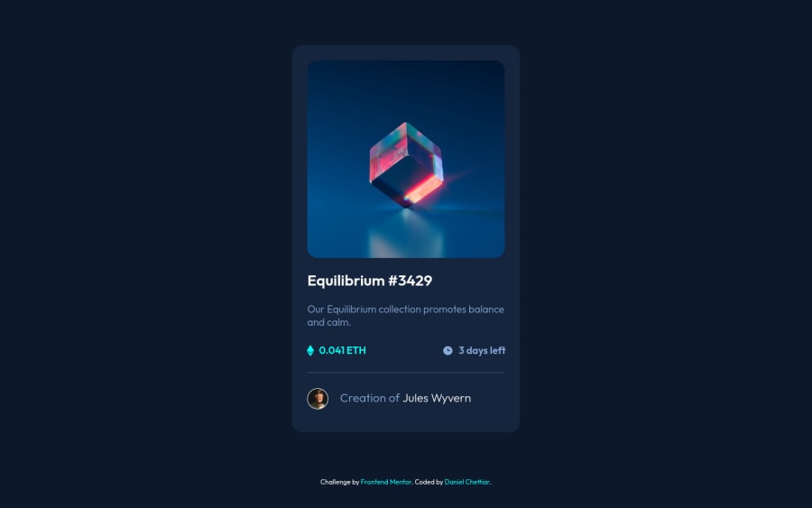
Task: Click the Creation of text
Action: pyautogui.click(x=370, y=398)
